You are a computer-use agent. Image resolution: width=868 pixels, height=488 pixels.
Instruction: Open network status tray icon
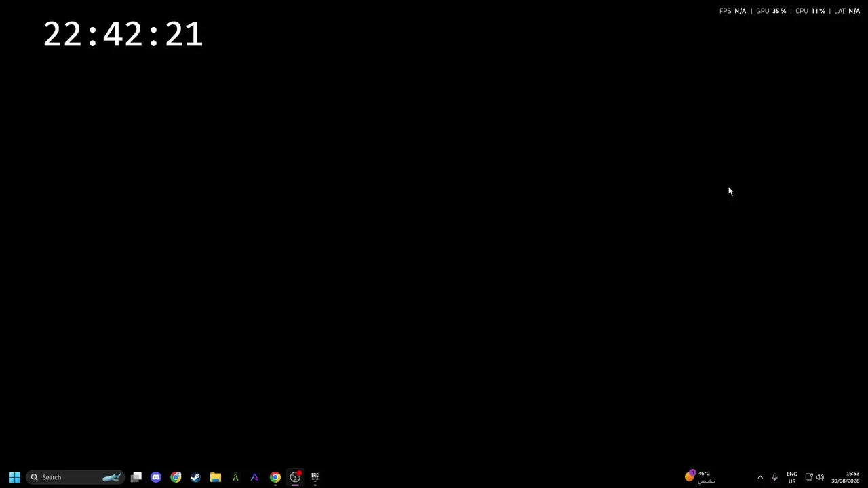click(809, 477)
